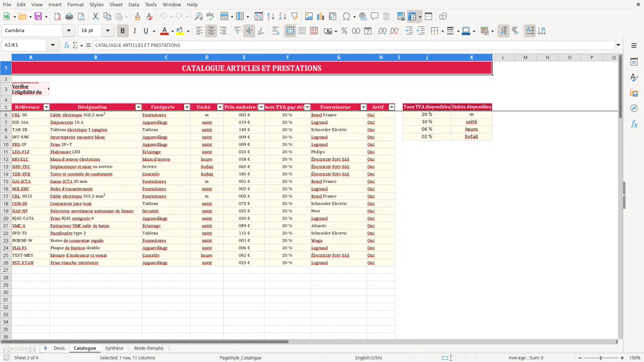The width and height of the screenshot is (644, 362).
Task: Open the Sheet menu
Action: point(116,4)
